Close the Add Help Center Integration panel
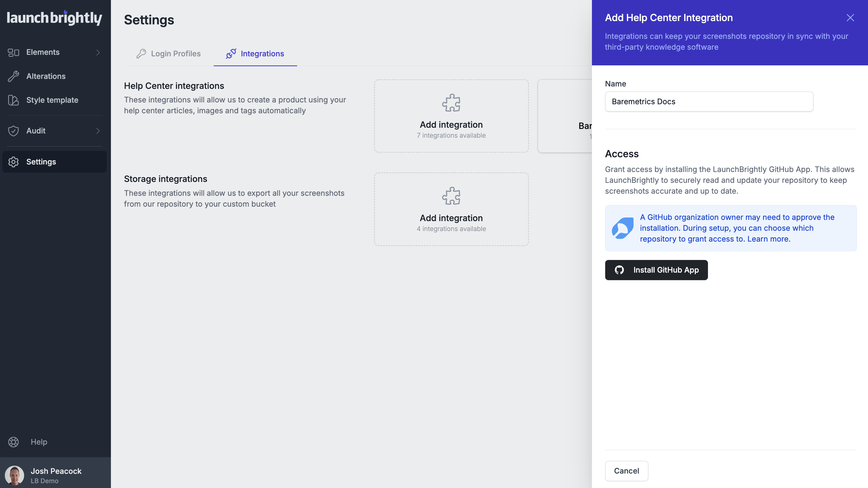Viewport: 868px width, 488px height. (850, 18)
